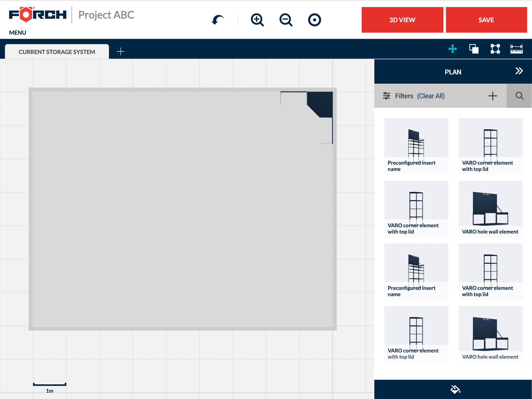532x399 pixels.
Task: Expand filter options with the plus icon
Action: [x=493, y=96]
